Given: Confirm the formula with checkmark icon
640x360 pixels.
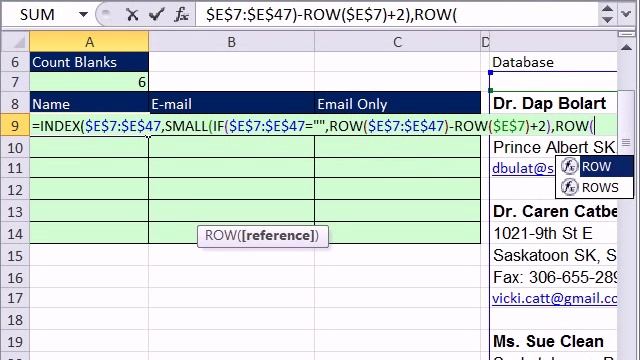Looking at the screenshot, I should pos(156,15).
